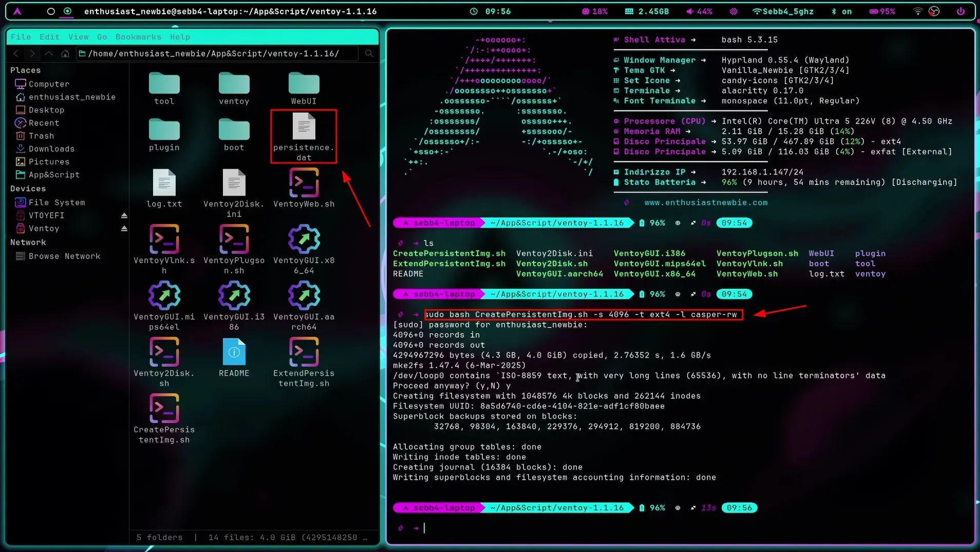
Task: Open the plugin folder icon
Action: [x=164, y=129]
